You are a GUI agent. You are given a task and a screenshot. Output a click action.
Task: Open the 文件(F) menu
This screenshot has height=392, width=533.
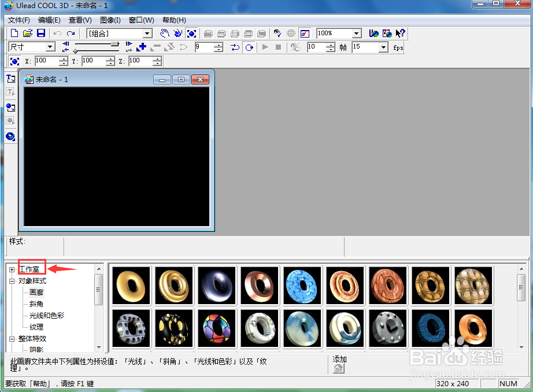click(19, 20)
